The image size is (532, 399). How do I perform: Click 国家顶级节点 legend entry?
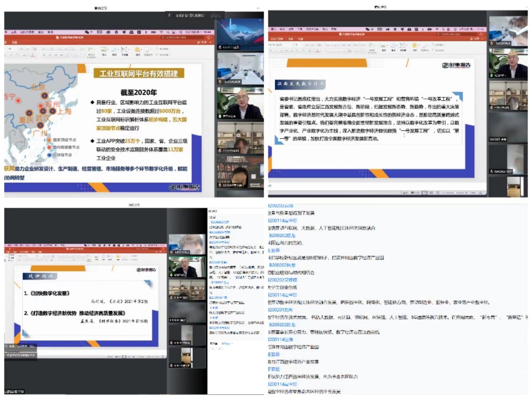click(x=62, y=140)
